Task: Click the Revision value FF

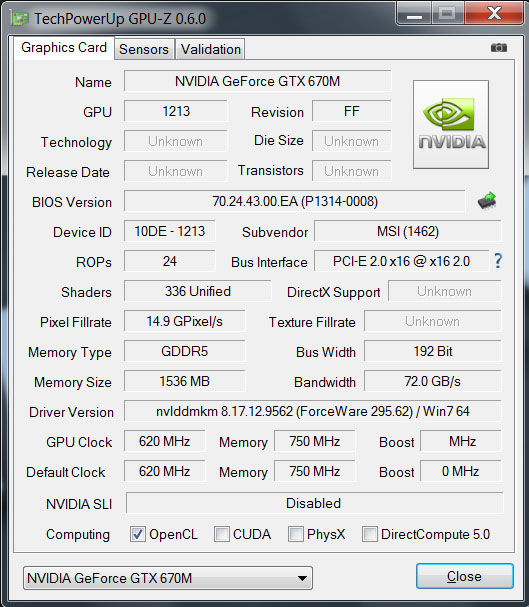Action: [x=352, y=111]
